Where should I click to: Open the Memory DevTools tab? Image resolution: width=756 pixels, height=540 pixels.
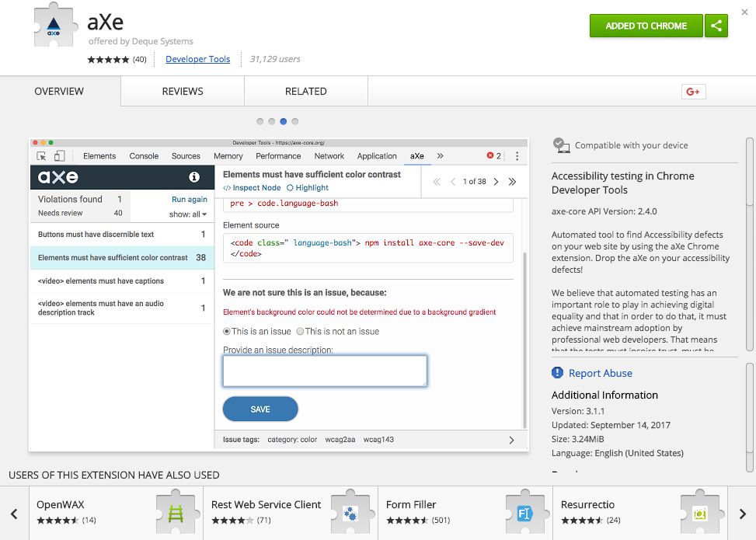(228, 156)
